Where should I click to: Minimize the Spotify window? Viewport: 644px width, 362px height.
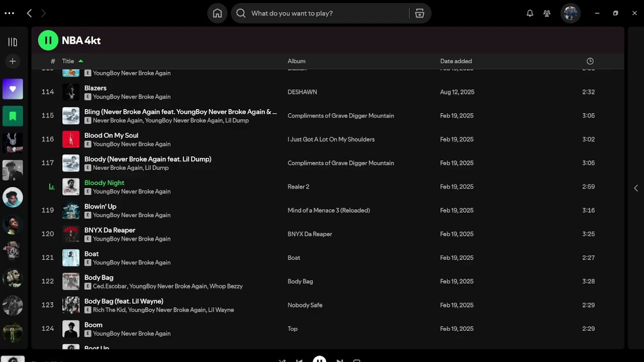597,14
